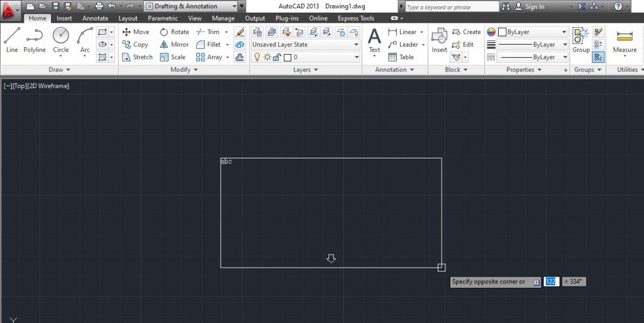Expand the Layers panel
Viewport: 644px width, 323px height.
coord(306,70)
